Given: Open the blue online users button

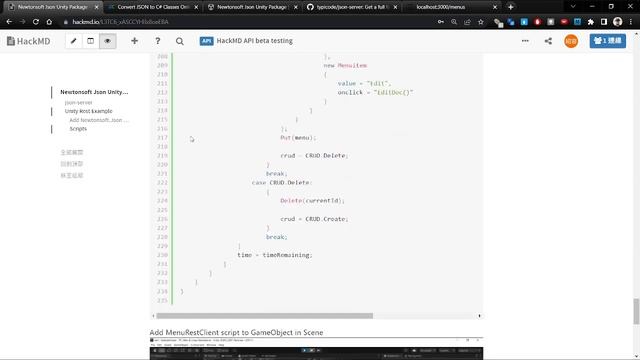Looking at the screenshot, I should pos(607,41).
